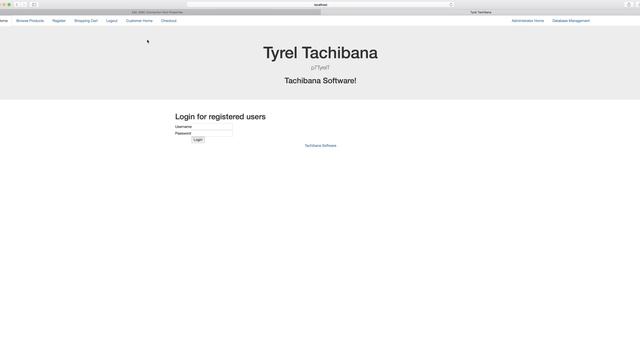Click the Tachibana Software! subtitle
This screenshot has height=360, width=640.
(x=320, y=81)
